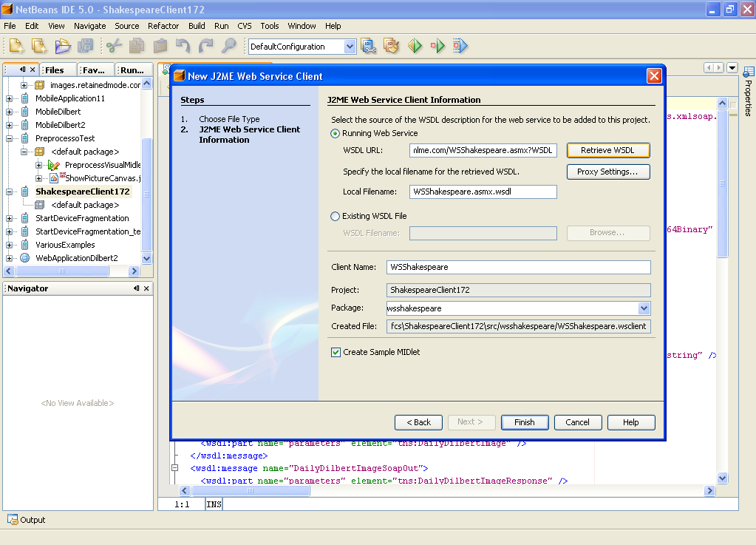Click the WSDL URL input field
The height and width of the screenshot is (545, 756).
pyautogui.click(x=483, y=150)
